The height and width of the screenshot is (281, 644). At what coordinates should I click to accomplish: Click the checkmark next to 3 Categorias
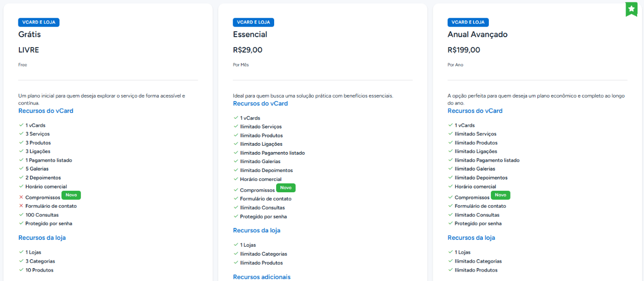coord(21,261)
